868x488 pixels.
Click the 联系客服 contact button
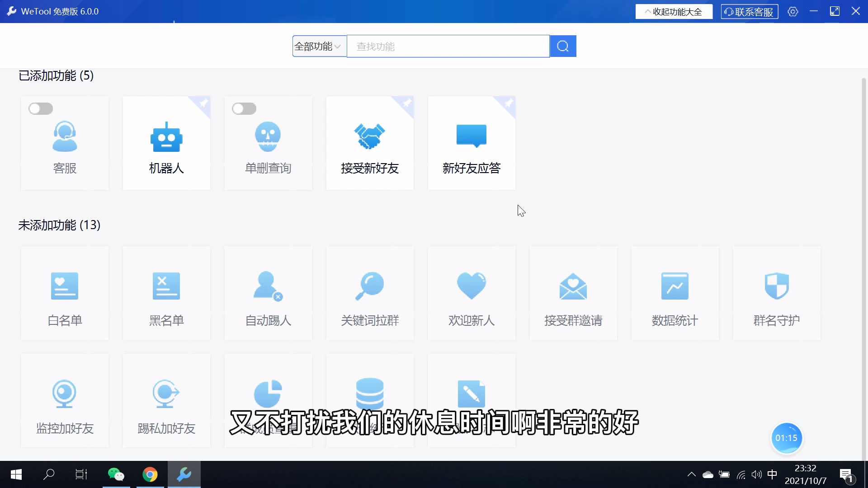click(749, 12)
